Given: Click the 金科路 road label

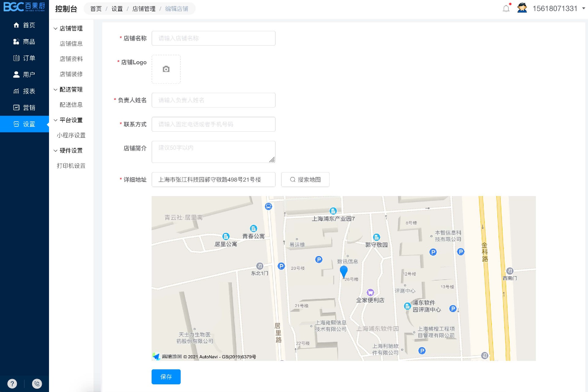Looking at the screenshot, I should point(484,252).
